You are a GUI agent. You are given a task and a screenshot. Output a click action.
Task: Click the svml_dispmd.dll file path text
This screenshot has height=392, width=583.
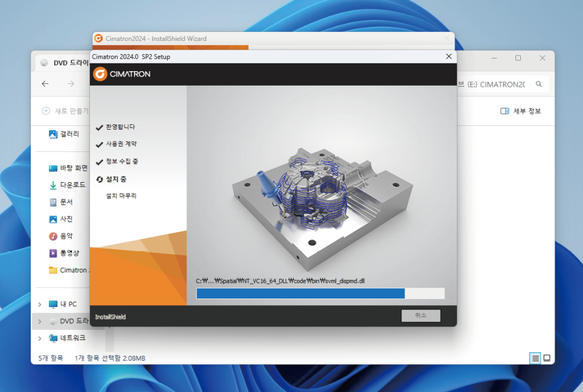click(281, 281)
